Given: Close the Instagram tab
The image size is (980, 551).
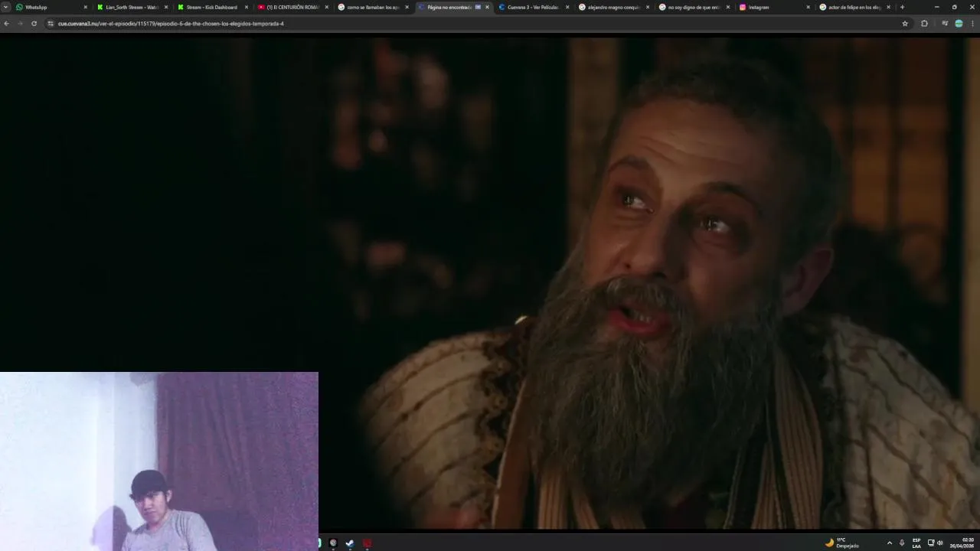Looking at the screenshot, I should [808, 7].
